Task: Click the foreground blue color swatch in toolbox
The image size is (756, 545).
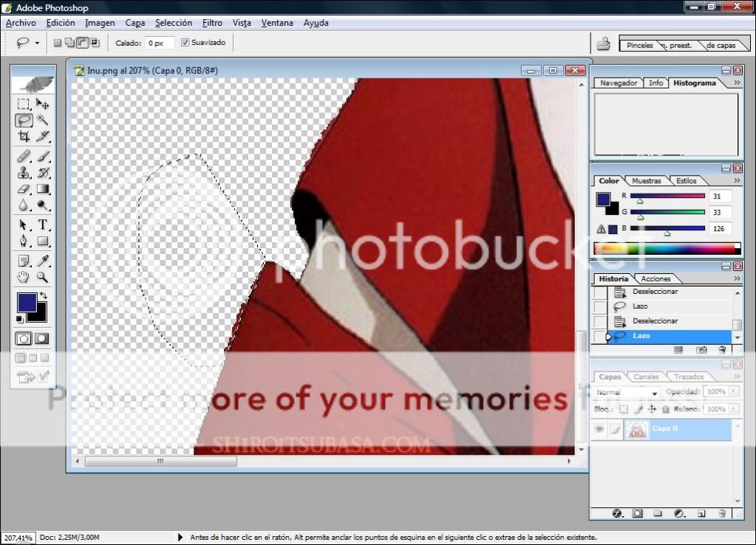Action: [26, 302]
